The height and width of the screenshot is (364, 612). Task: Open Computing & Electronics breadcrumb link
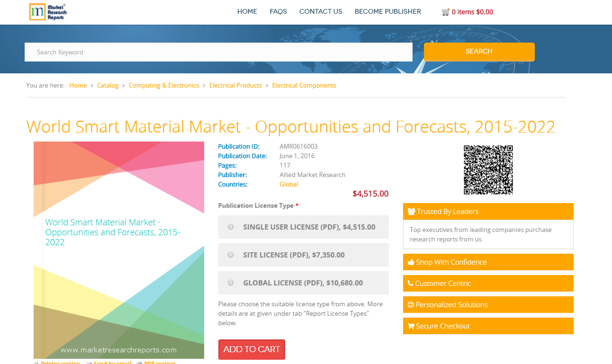(164, 85)
